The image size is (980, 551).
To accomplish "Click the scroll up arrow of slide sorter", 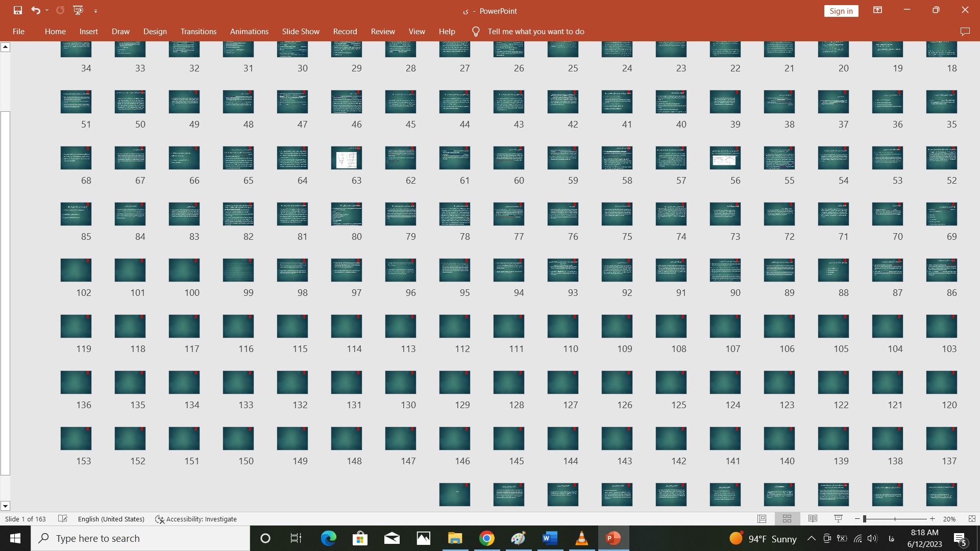I will pos(5,47).
